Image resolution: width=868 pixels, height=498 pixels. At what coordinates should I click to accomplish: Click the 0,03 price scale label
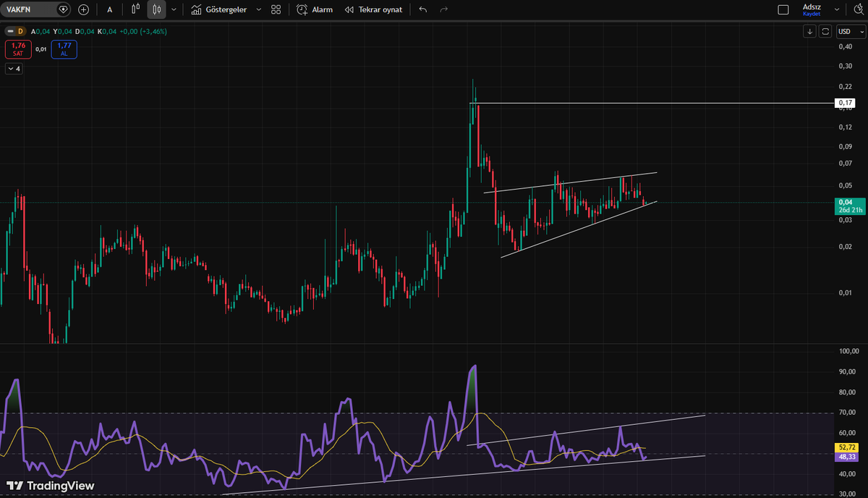[x=845, y=220]
